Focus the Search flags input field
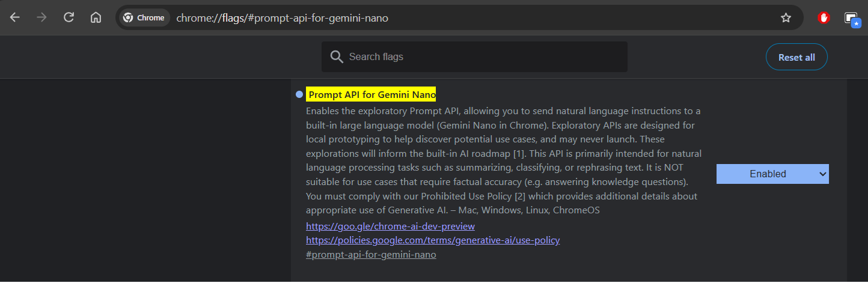 pos(474,56)
